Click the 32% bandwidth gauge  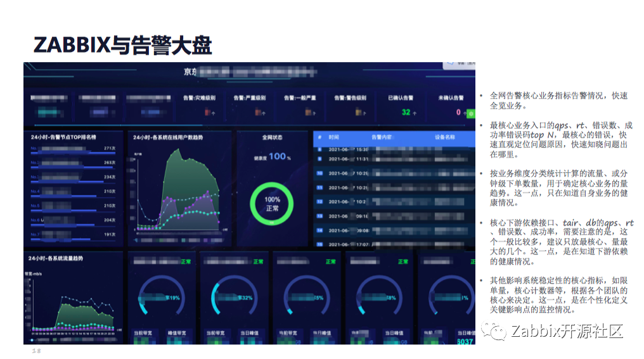[234, 296]
